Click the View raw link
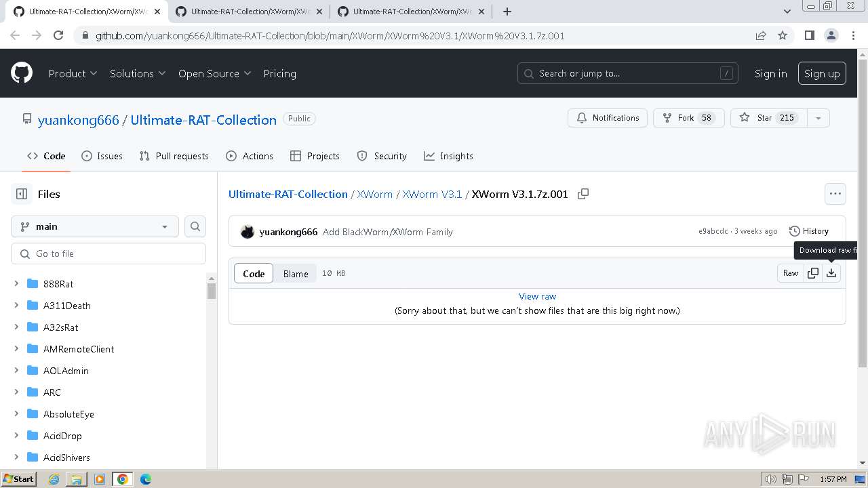The width and height of the screenshot is (868, 488). (x=537, y=296)
